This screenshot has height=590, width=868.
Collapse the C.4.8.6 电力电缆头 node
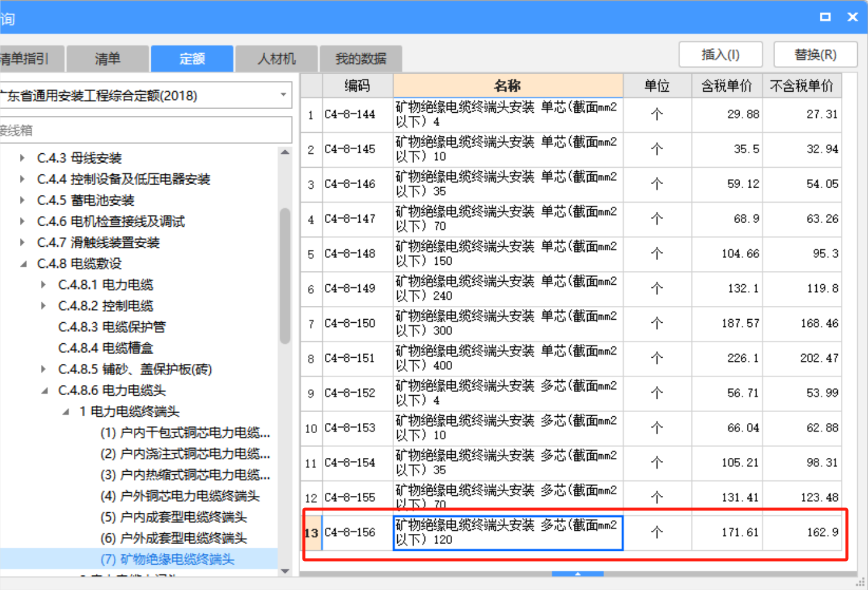[44, 390]
